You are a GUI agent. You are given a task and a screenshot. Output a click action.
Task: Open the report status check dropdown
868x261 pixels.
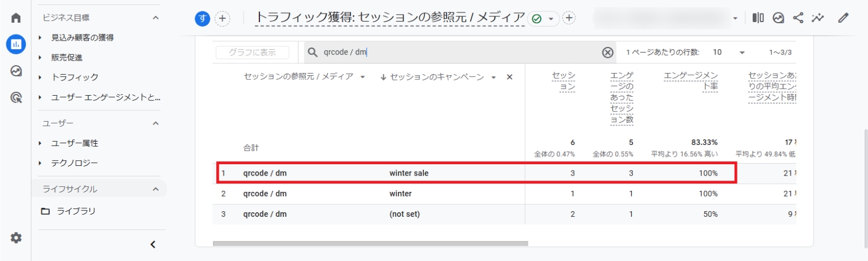point(543,19)
